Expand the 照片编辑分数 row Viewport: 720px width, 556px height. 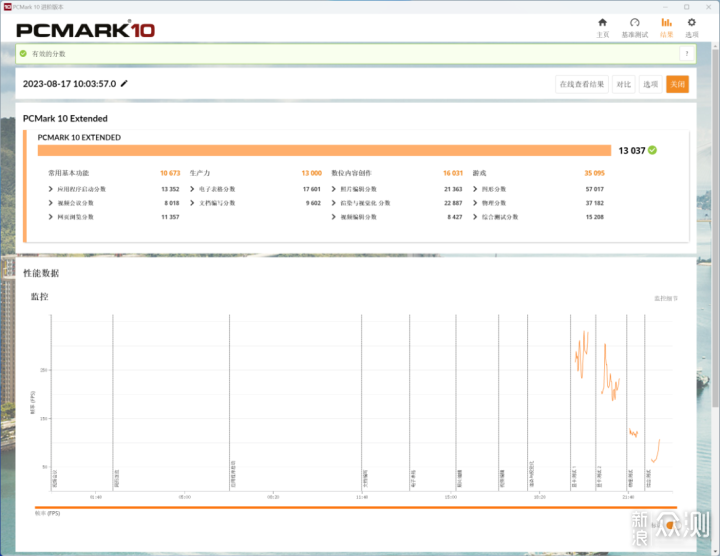click(354, 189)
